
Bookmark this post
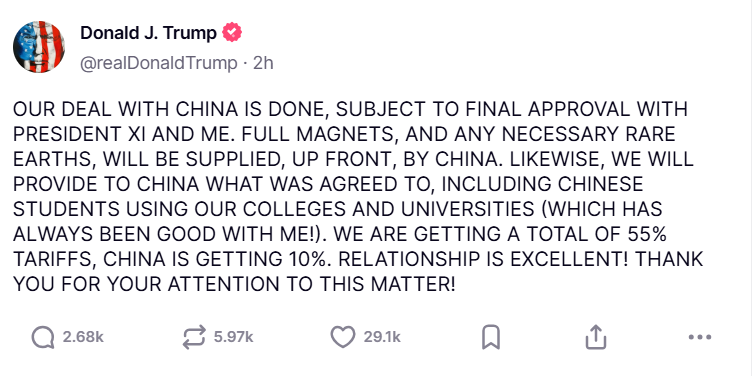[x=491, y=337]
